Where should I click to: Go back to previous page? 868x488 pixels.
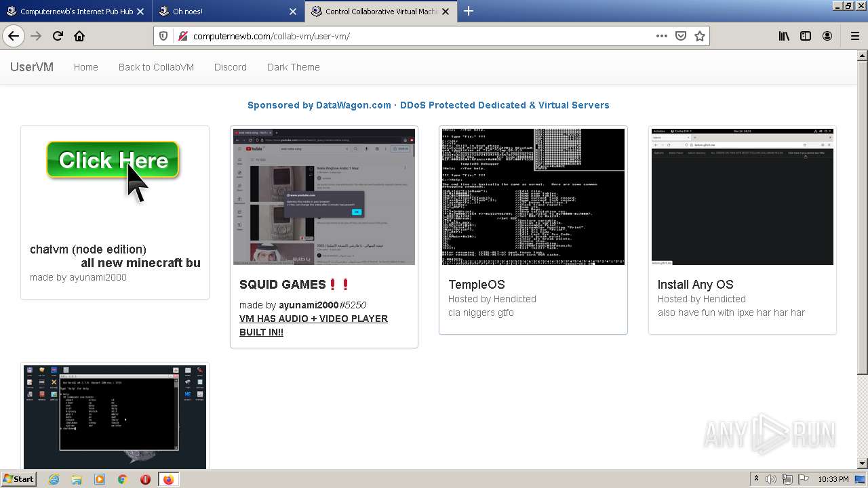[14, 36]
